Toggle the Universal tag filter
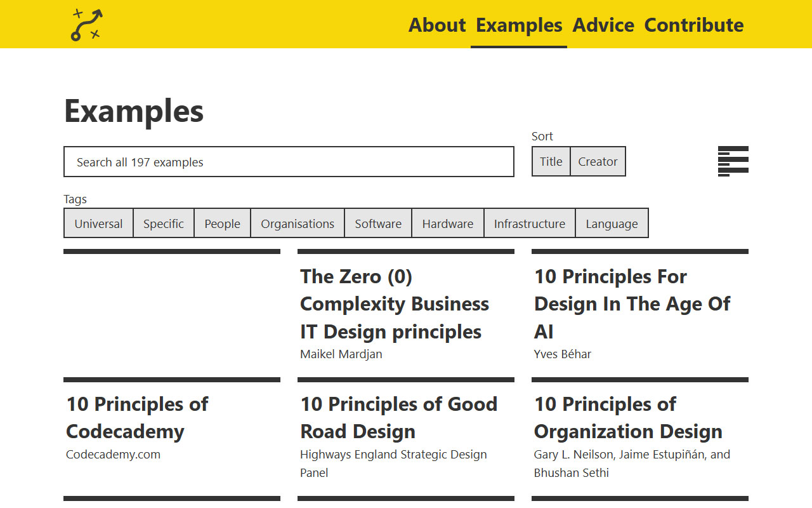This screenshot has height=508, width=812. pyautogui.click(x=98, y=223)
